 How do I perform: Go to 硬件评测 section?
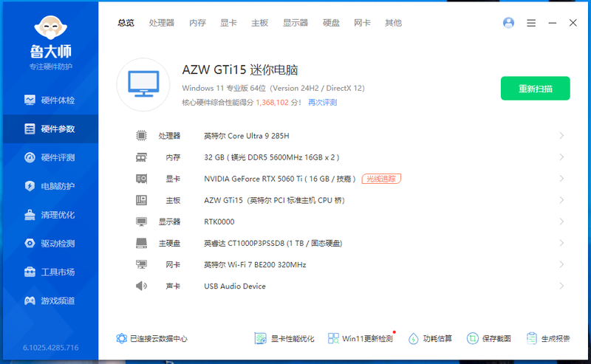pyautogui.click(x=49, y=157)
